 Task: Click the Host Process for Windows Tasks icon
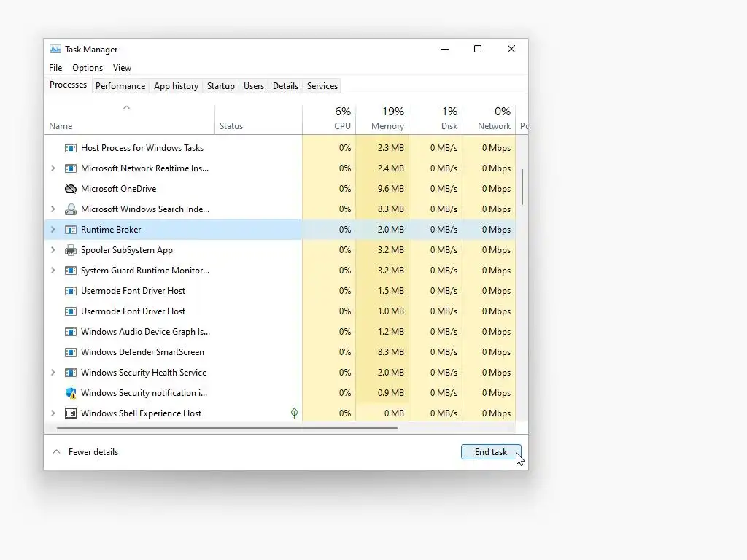pos(71,148)
